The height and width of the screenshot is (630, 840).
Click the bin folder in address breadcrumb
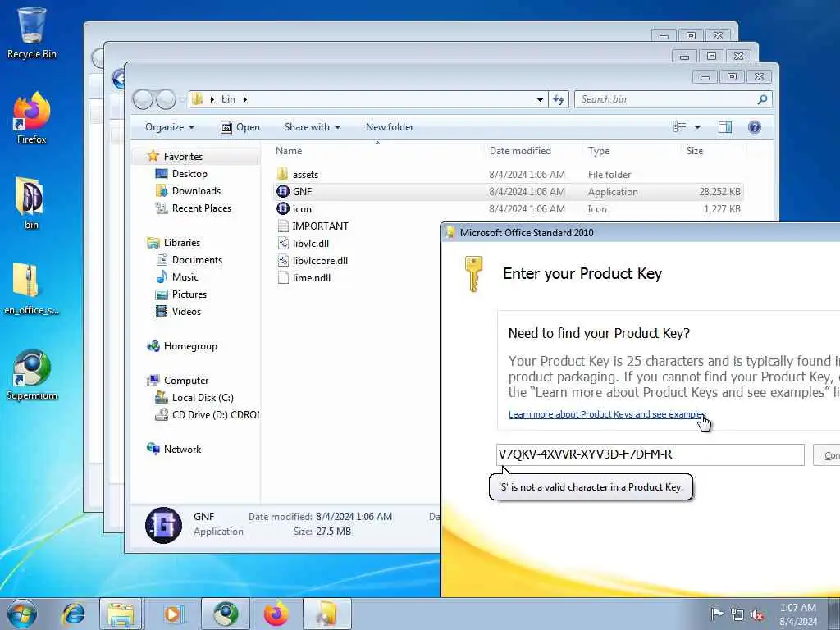point(228,99)
